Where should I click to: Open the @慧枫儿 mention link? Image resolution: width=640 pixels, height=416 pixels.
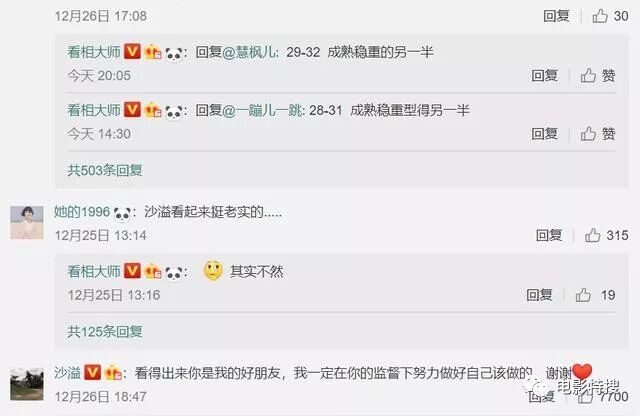[x=249, y=52]
